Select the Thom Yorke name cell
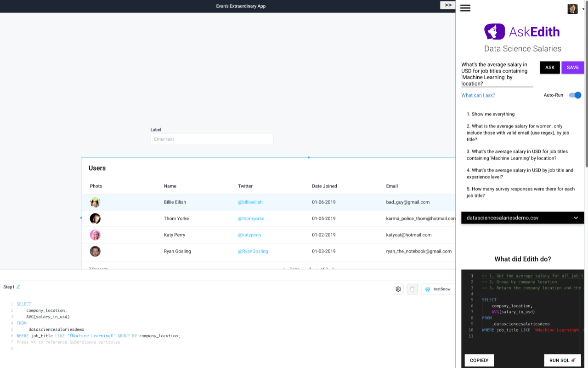This screenshot has width=588, height=368. pyautogui.click(x=176, y=218)
